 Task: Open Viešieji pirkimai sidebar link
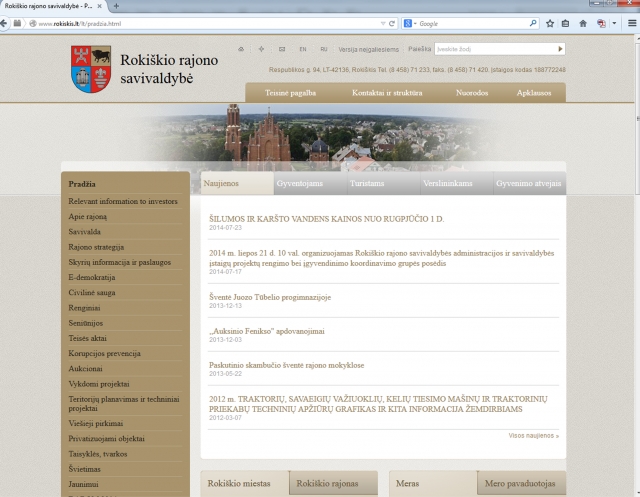96,424
